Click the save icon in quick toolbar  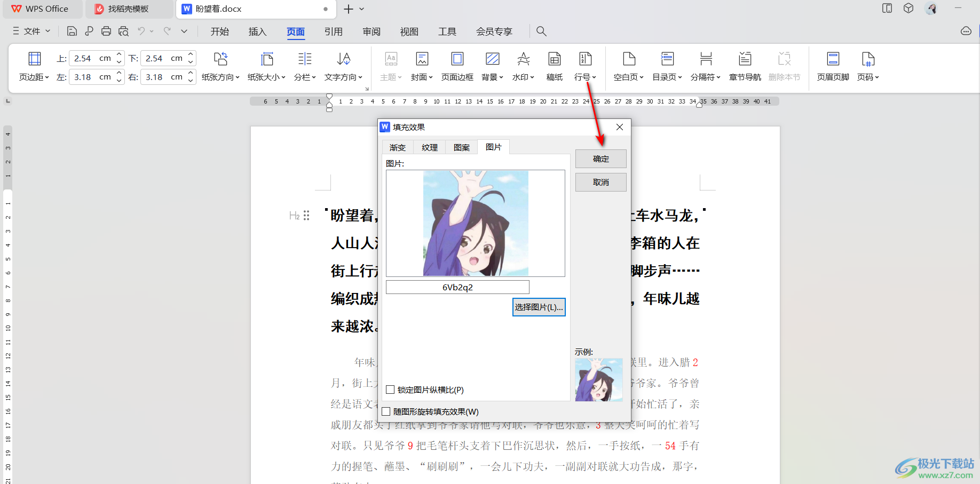[x=72, y=31]
